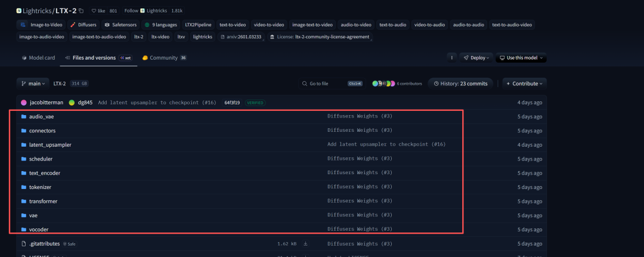Open the 9 languages tag

161,24
